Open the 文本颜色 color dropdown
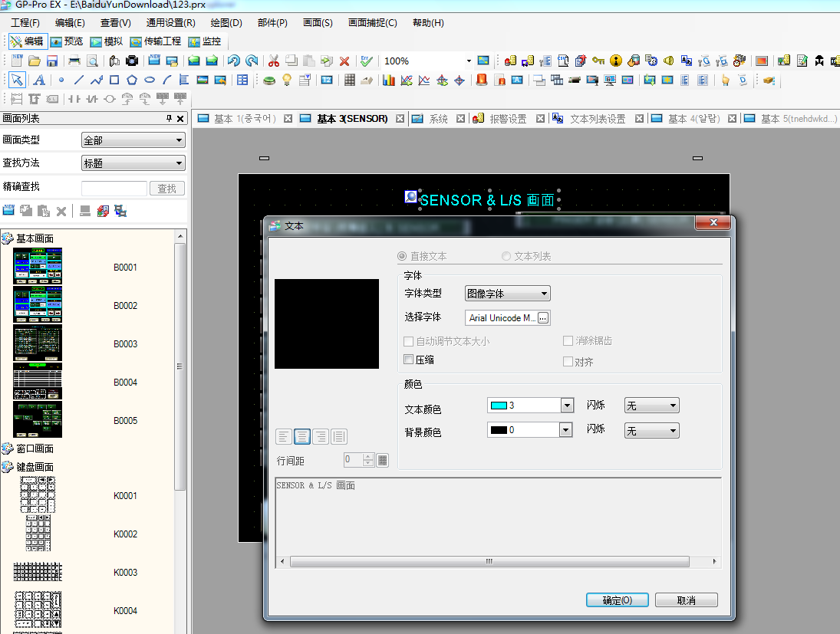Viewport: 840px width, 634px height. [x=566, y=406]
